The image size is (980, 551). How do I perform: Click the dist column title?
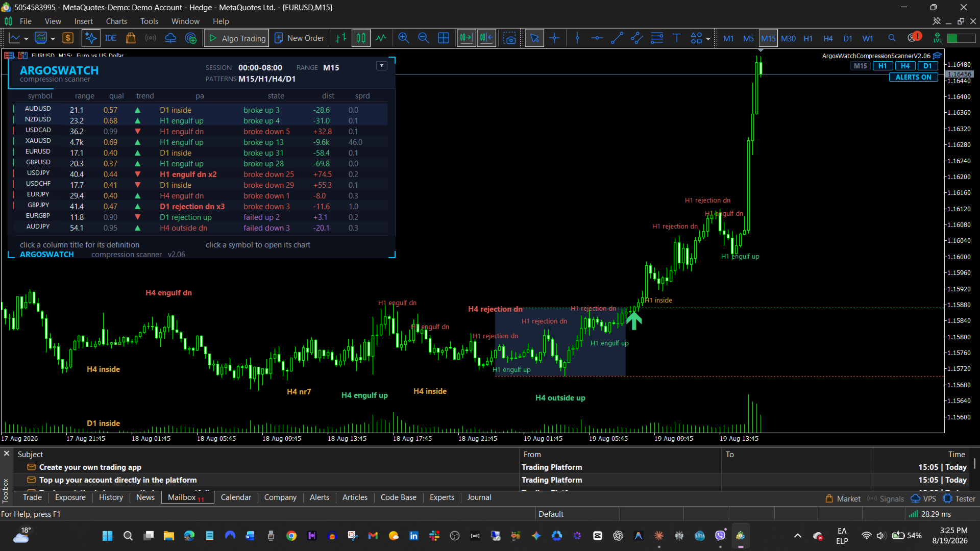pyautogui.click(x=328, y=96)
